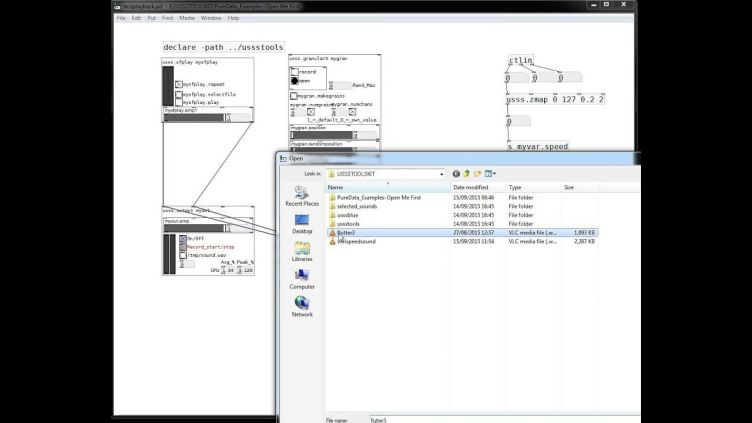This screenshot has height=423, width=752.
Task: Sort files by Date modified column
Action: tap(478, 188)
